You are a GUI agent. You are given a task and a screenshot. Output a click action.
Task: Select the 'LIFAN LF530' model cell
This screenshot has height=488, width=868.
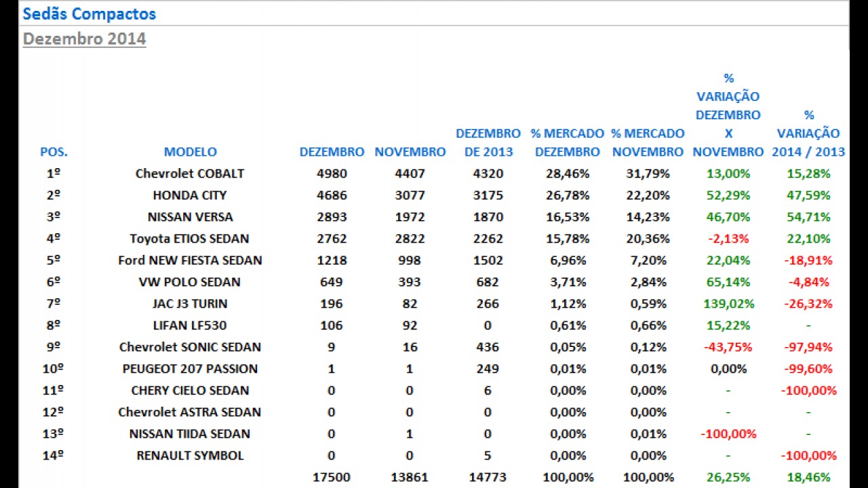[x=190, y=325]
